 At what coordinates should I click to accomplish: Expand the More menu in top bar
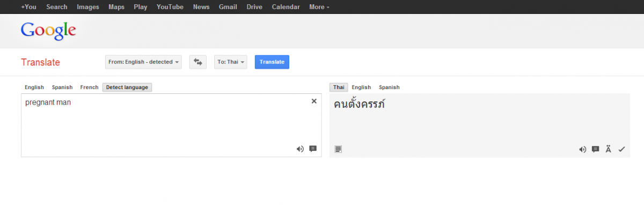coord(319,7)
